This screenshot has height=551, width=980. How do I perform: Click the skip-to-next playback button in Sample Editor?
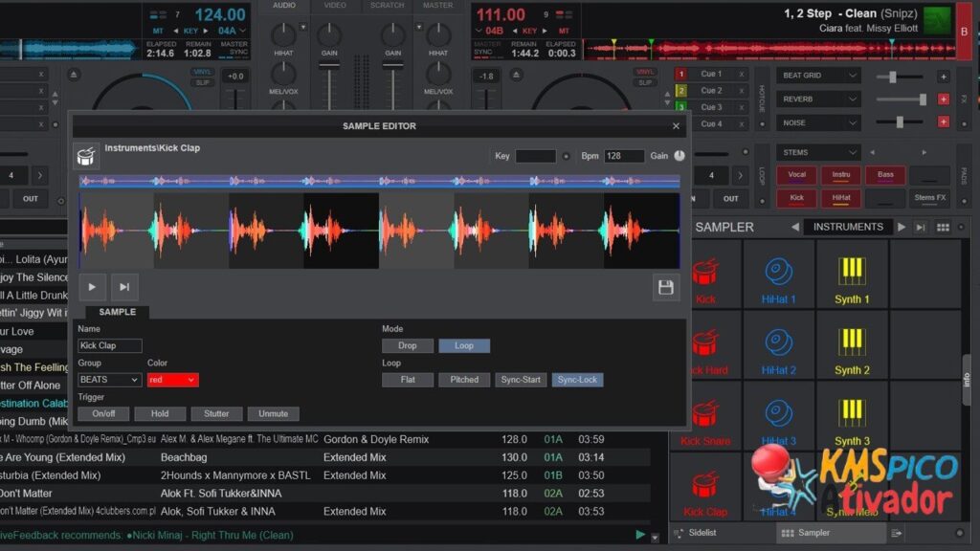point(124,287)
